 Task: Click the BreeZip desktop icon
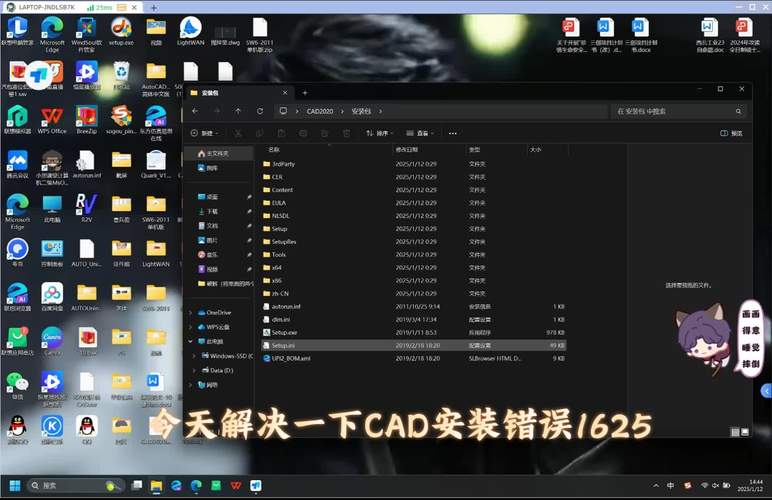[87, 120]
